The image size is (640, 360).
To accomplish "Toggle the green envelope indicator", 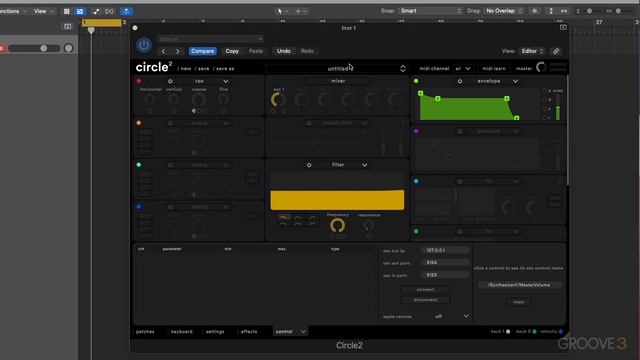I will tap(416, 81).
